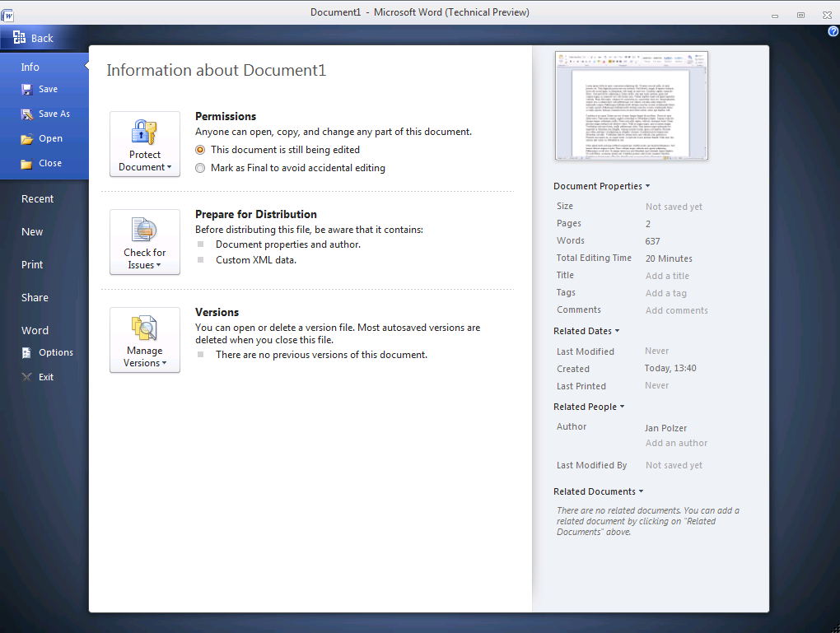Click the 'Add comments' field
The image size is (840, 633).
coord(677,310)
